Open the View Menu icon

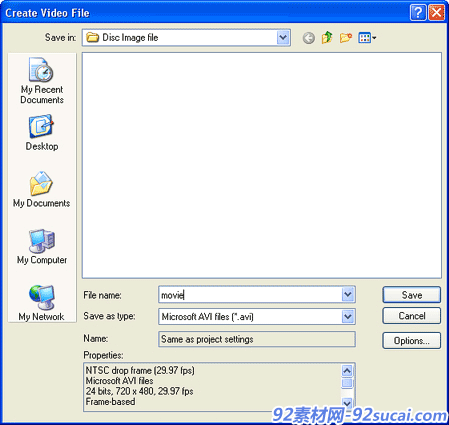tap(367, 38)
